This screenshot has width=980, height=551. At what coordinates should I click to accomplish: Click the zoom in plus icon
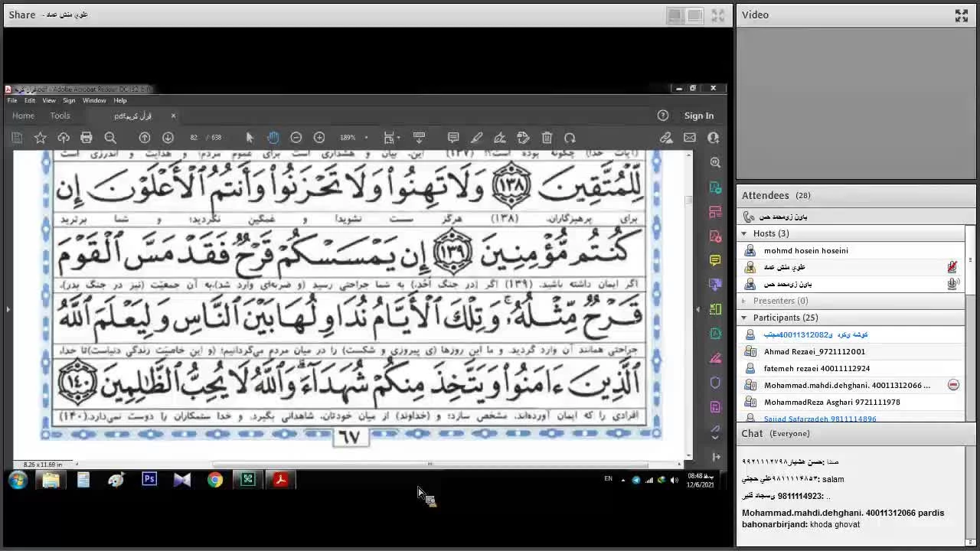[319, 138]
